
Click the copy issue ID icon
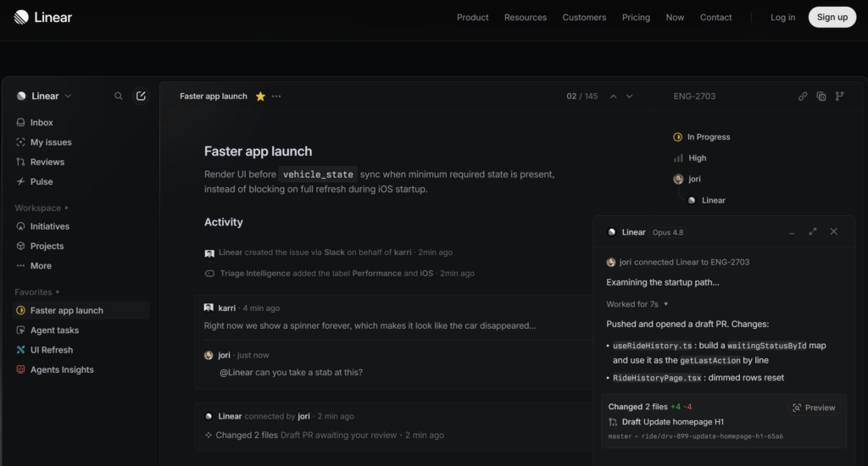[x=821, y=97]
